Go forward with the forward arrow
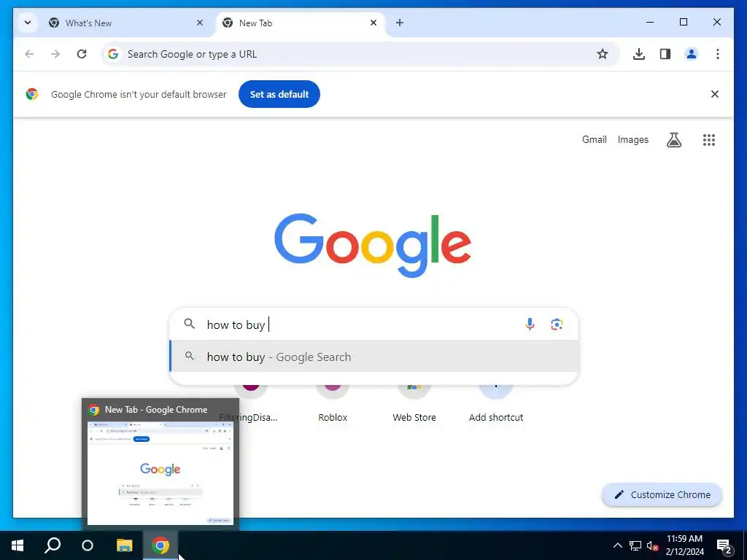Image resolution: width=747 pixels, height=560 pixels. coord(55,54)
